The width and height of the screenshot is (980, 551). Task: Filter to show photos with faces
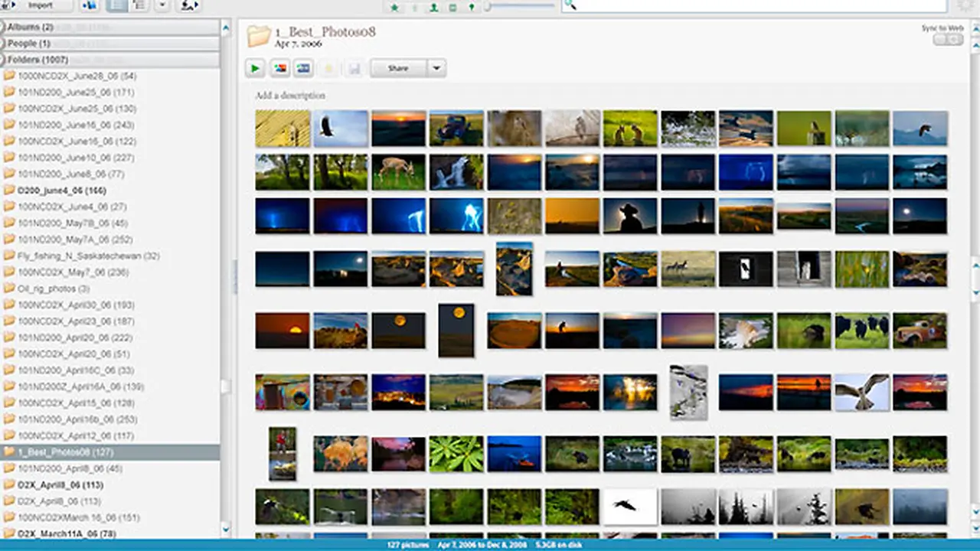click(x=434, y=8)
